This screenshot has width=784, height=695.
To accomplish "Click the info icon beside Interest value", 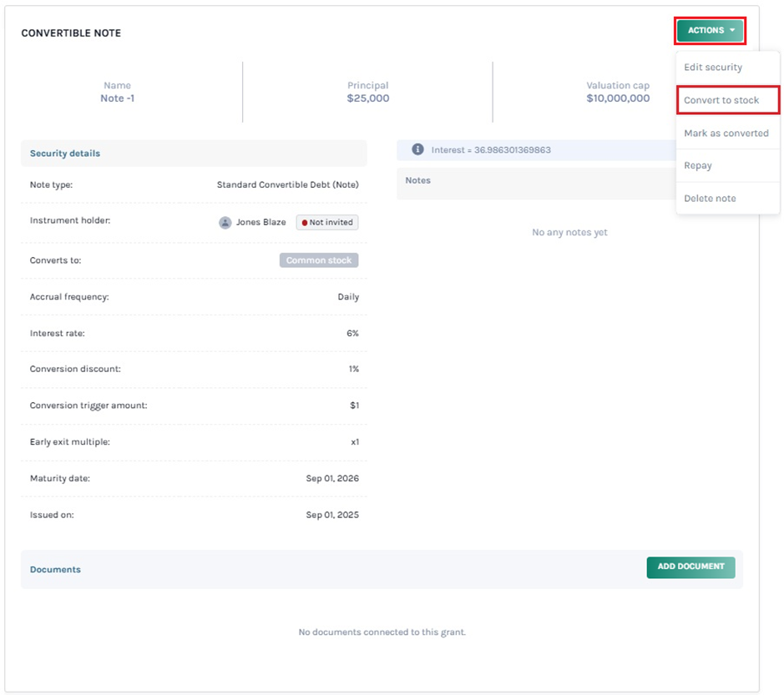I will click(417, 150).
